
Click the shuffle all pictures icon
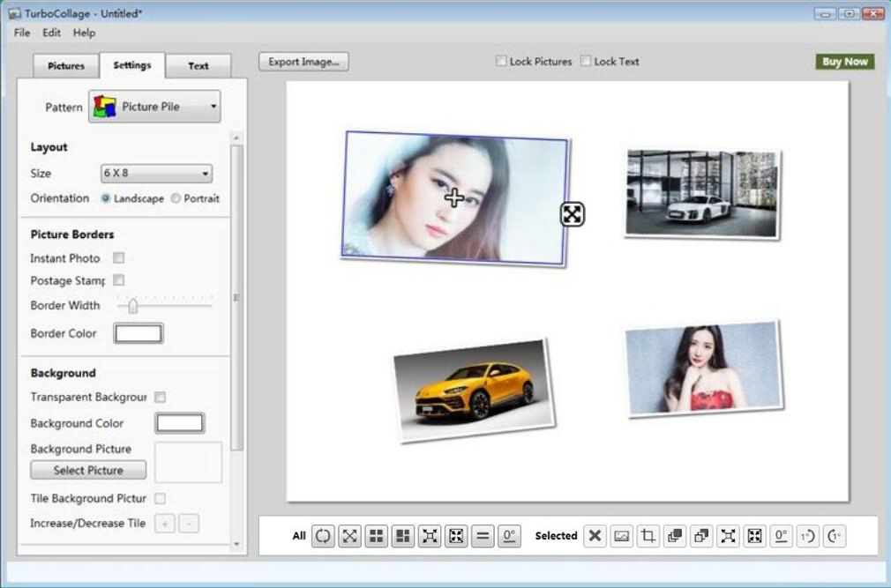click(323, 536)
